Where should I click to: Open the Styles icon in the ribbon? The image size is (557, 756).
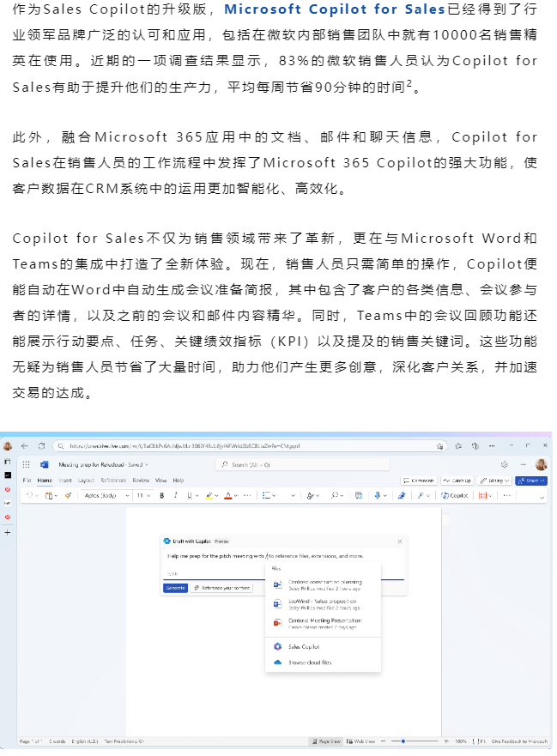click(311, 495)
